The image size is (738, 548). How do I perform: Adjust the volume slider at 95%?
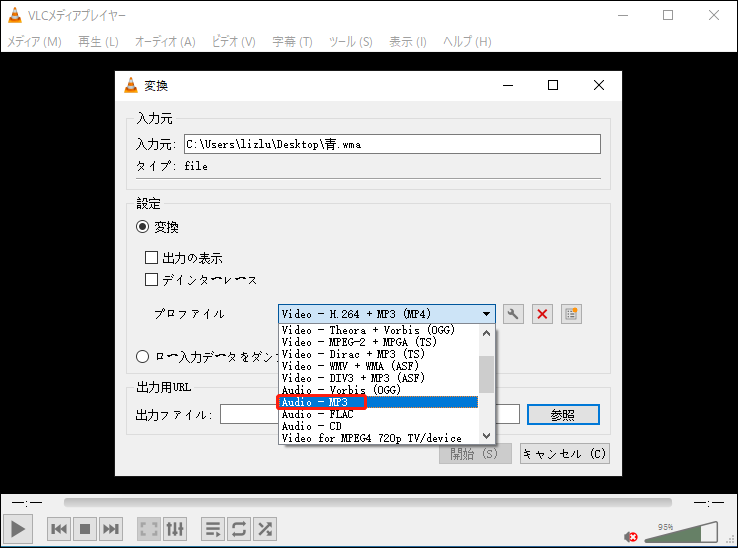coord(681,532)
